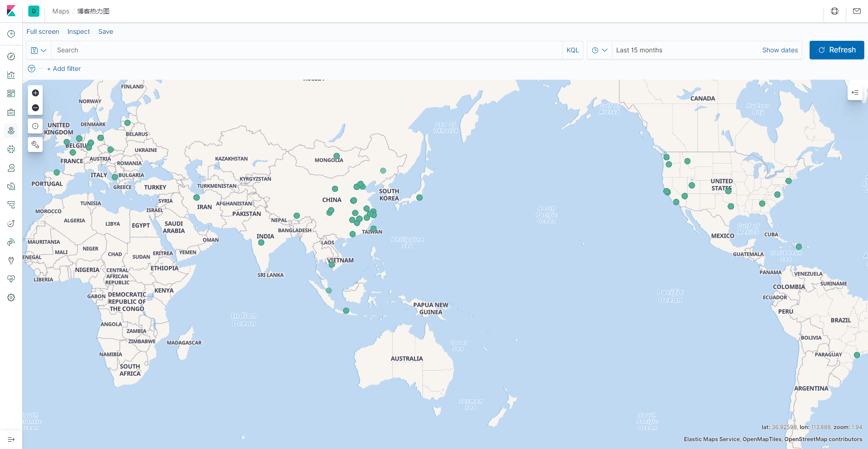868x449 pixels.
Task: Open Visualize chart icon in sidebar
Action: pos(11,75)
